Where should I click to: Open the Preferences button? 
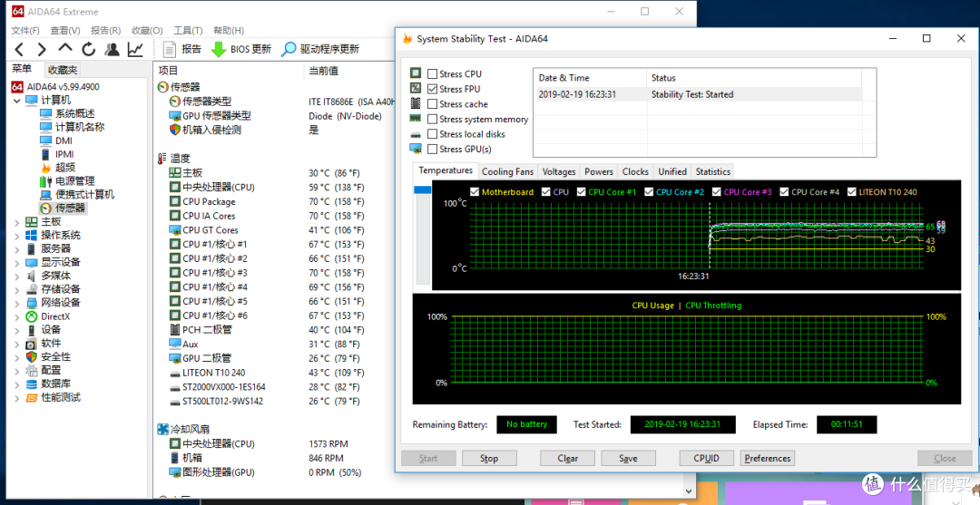(768, 458)
